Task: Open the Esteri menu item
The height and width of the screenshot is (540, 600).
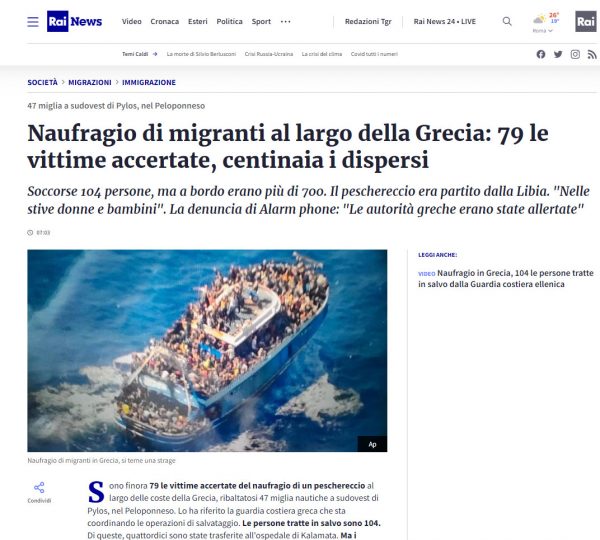Action: point(197,22)
